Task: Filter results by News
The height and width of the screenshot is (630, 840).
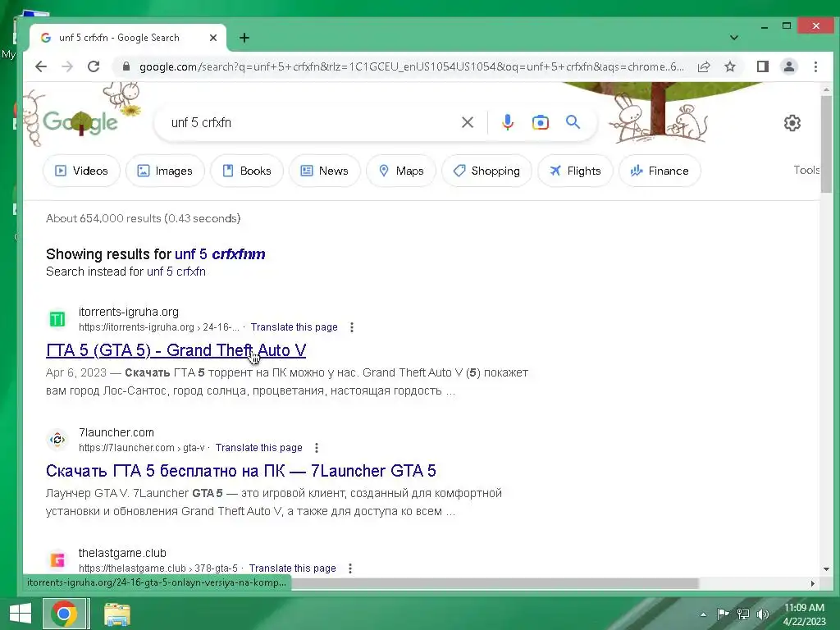Action: pyautogui.click(x=325, y=171)
